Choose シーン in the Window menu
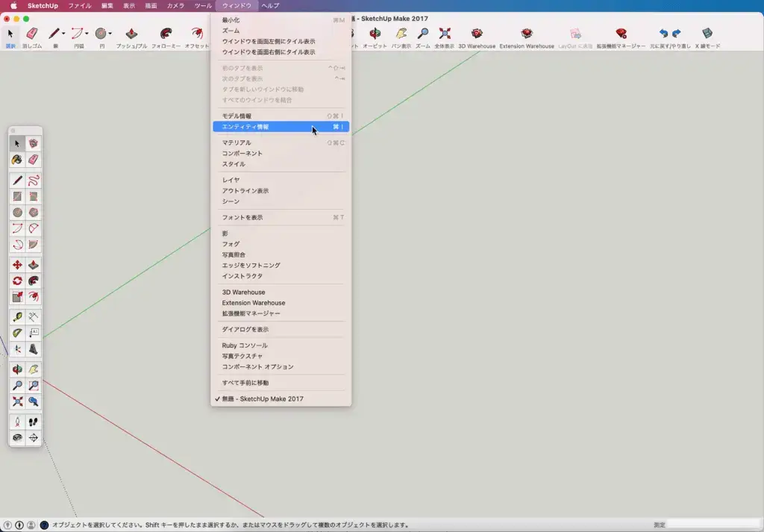Image resolution: width=764 pixels, height=532 pixels. click(x=281, y=201)
